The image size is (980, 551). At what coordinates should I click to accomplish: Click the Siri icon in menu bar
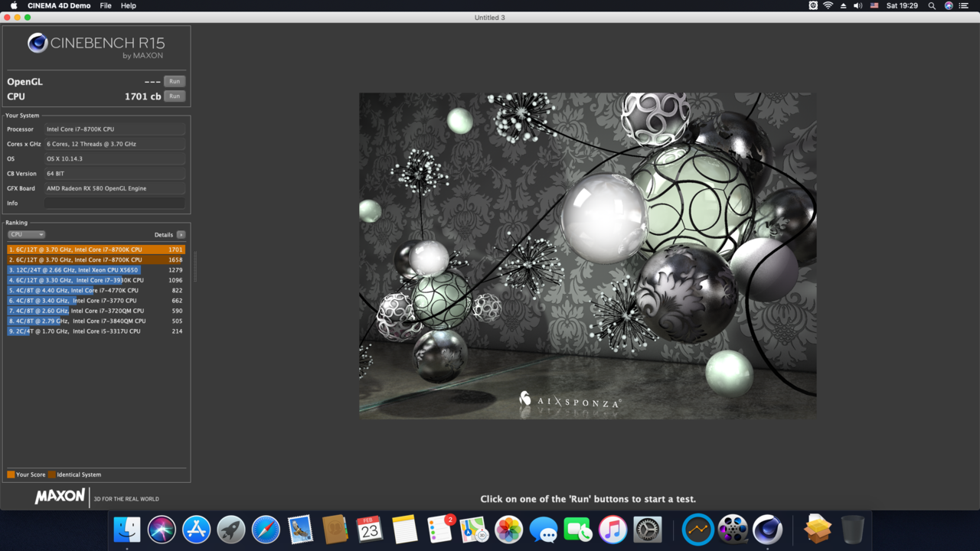point(949,5)
